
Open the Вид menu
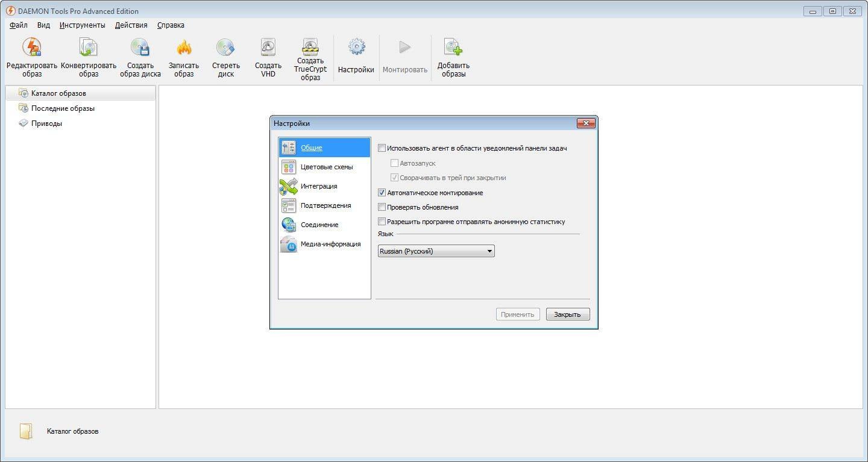[x=43, y=25]
